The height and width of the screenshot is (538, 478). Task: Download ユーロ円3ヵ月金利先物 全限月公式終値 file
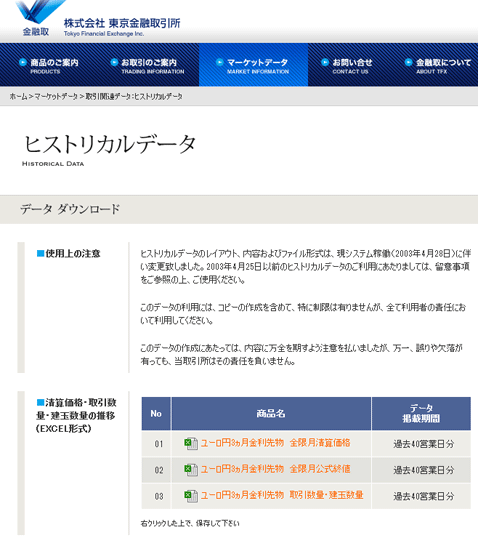tap(275, 469)
